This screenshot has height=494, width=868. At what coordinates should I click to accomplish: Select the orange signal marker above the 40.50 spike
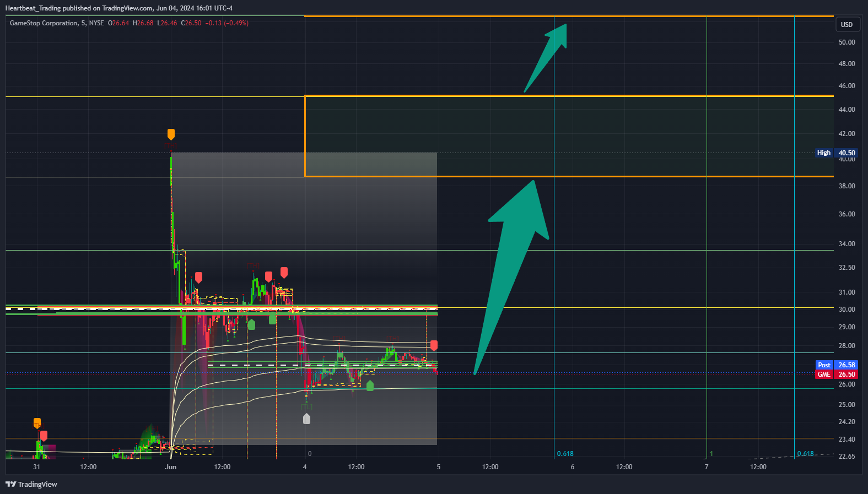click(x=171, y=134)
